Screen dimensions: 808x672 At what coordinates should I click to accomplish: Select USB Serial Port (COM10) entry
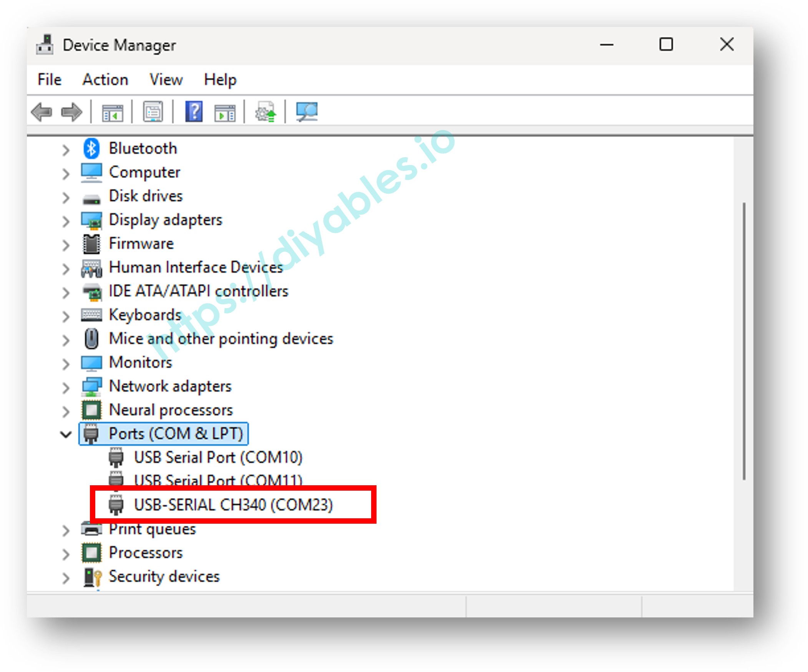point(218,458)
